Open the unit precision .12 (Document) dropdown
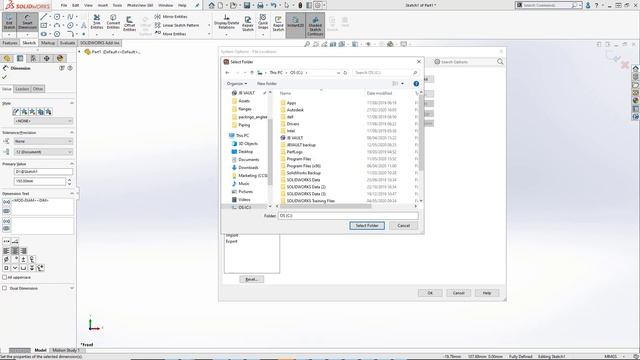Viewport: 640px width, 360px height. click(43, 152)
